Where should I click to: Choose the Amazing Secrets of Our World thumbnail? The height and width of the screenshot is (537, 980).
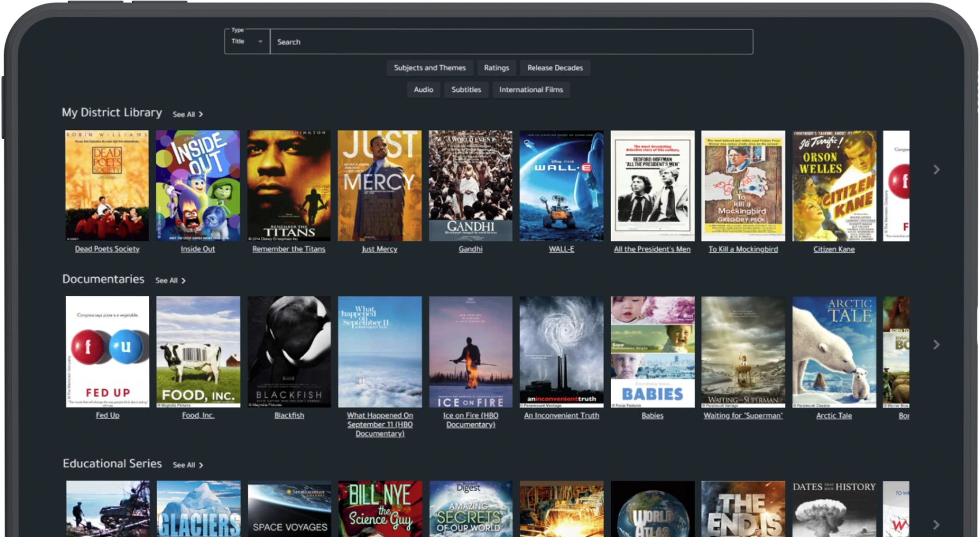(x=471, y=509)
